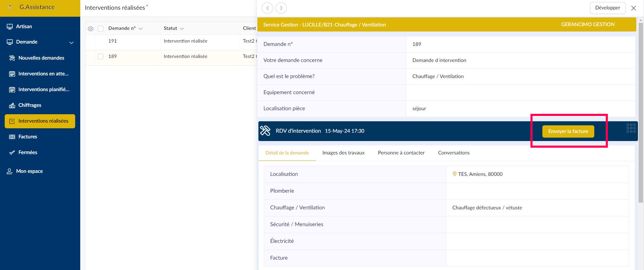Collapse the Demande sidebar section
Image resolution: width=644 pixels, height=270 pixels.
71,43
